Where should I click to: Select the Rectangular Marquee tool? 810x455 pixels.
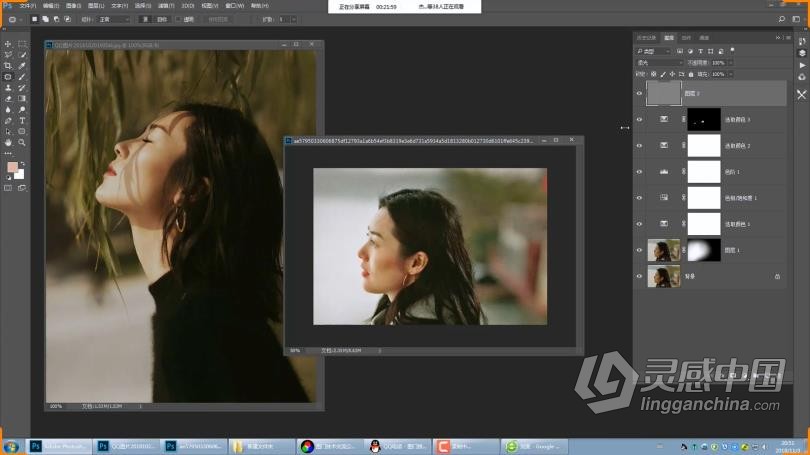click(x=22, y=44)
